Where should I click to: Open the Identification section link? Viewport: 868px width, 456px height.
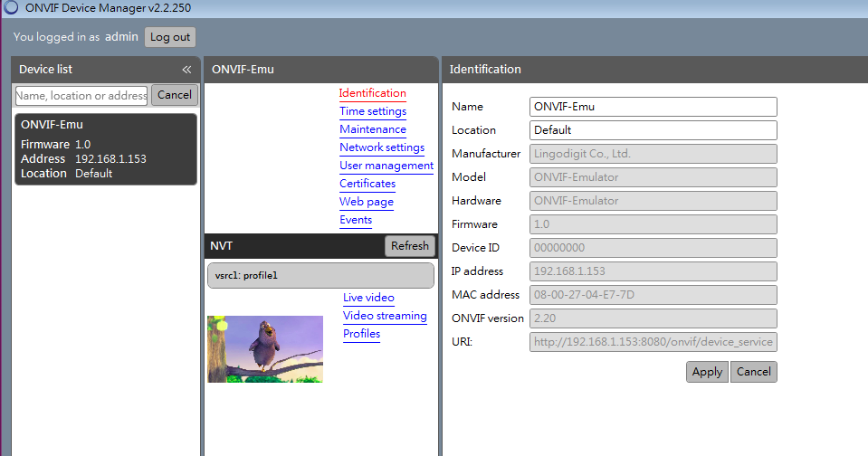coord(372,93)
